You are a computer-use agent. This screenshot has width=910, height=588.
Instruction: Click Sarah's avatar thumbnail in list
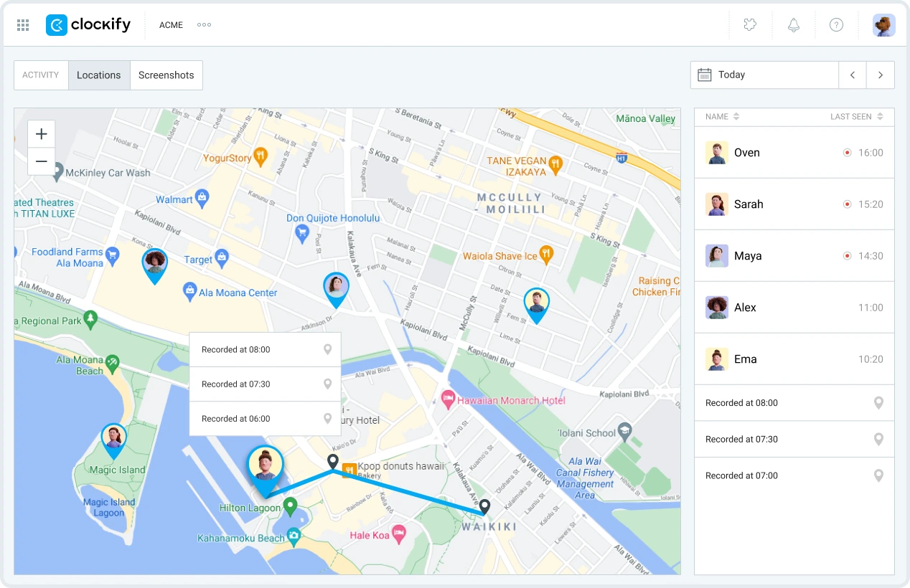pyautogui.click(x=717, y=204)
